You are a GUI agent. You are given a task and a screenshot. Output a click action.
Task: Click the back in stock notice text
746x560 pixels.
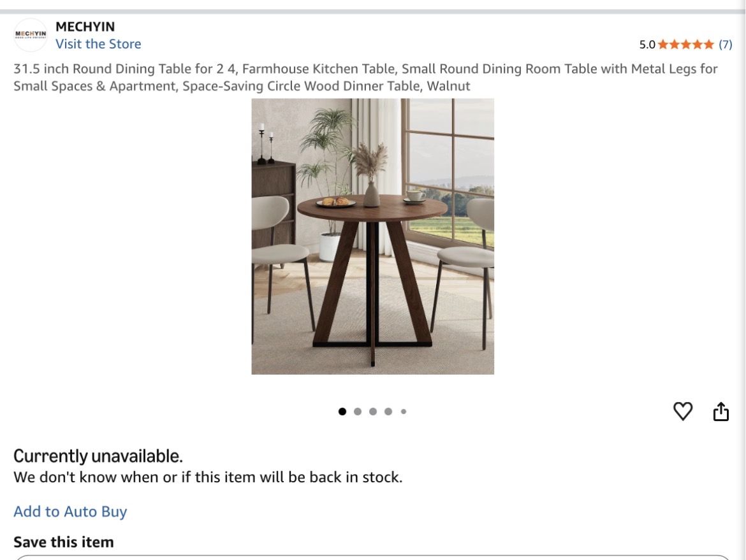click(x=208, y=477)
